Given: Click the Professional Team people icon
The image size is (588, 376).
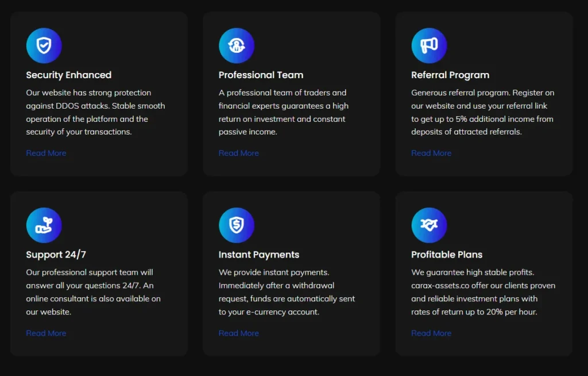Looking at the screenshot, I should point(237,45).
